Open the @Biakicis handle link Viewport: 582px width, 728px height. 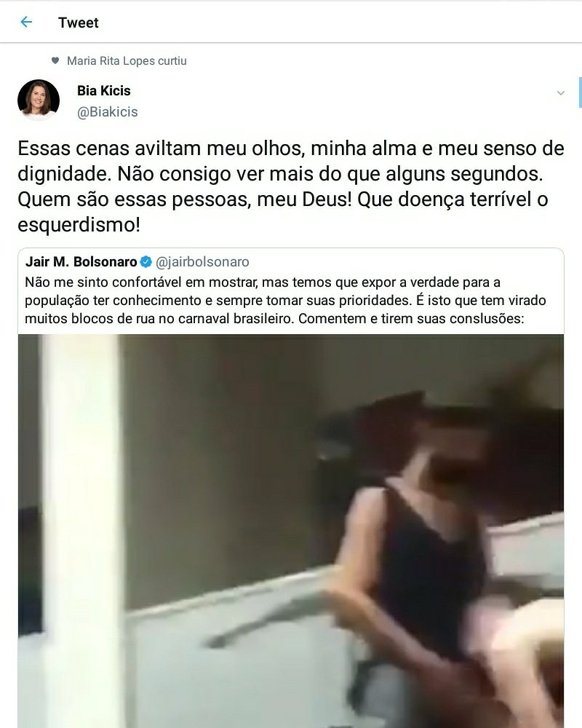(x=107, y=112)
